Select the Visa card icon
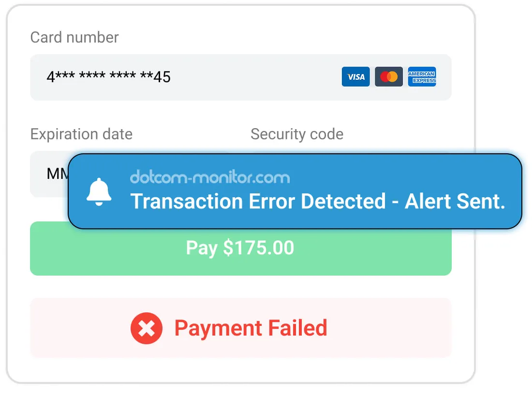532x411 pixels. 355,76
